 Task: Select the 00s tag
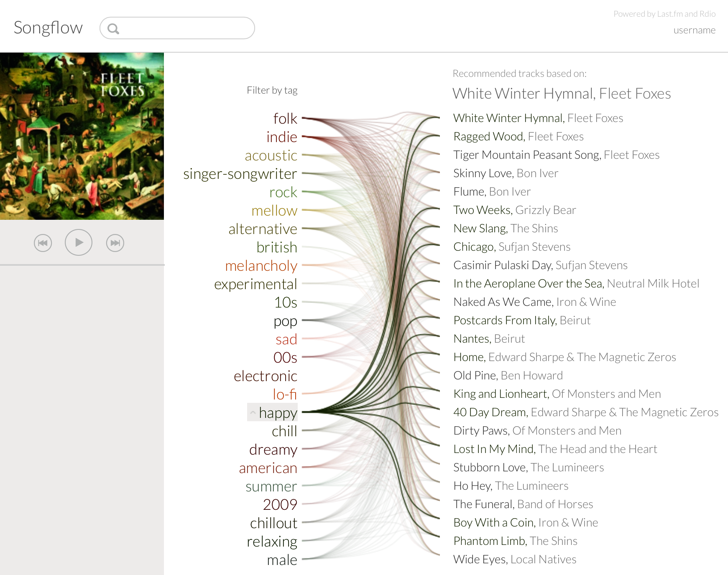(285, 358)
